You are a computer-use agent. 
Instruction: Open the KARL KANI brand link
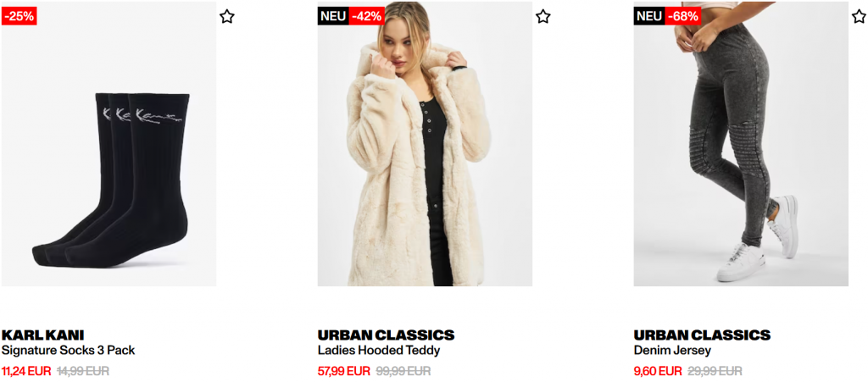(42, 335)
